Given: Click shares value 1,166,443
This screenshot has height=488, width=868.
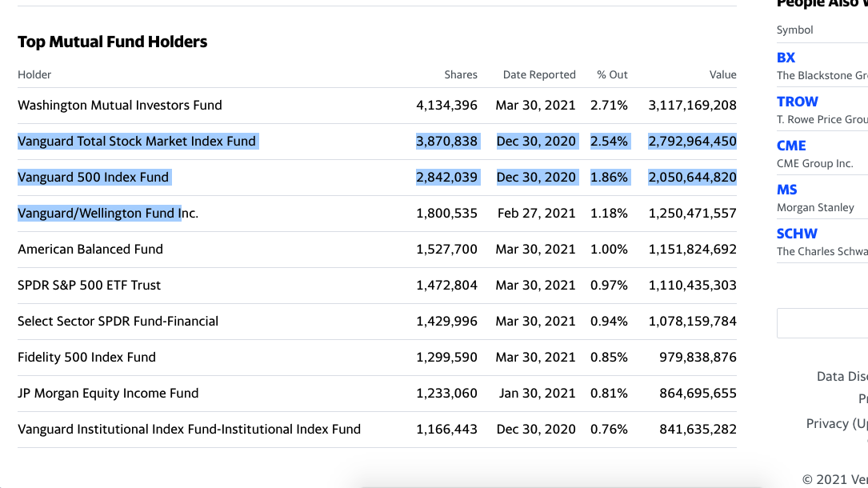Looking at the screenshot, I should tap(446, 429).
